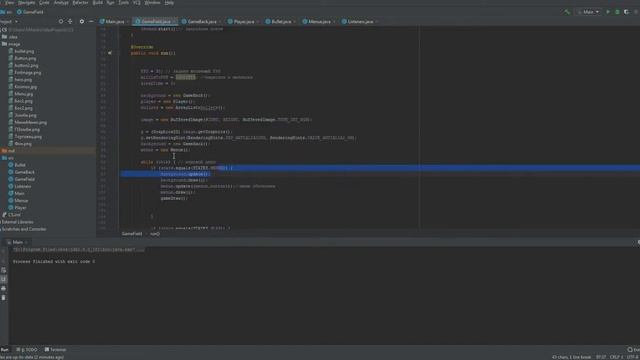640x360 pixels.
Task: Click the highlighted background.update() line
Action: coord(185,174)
